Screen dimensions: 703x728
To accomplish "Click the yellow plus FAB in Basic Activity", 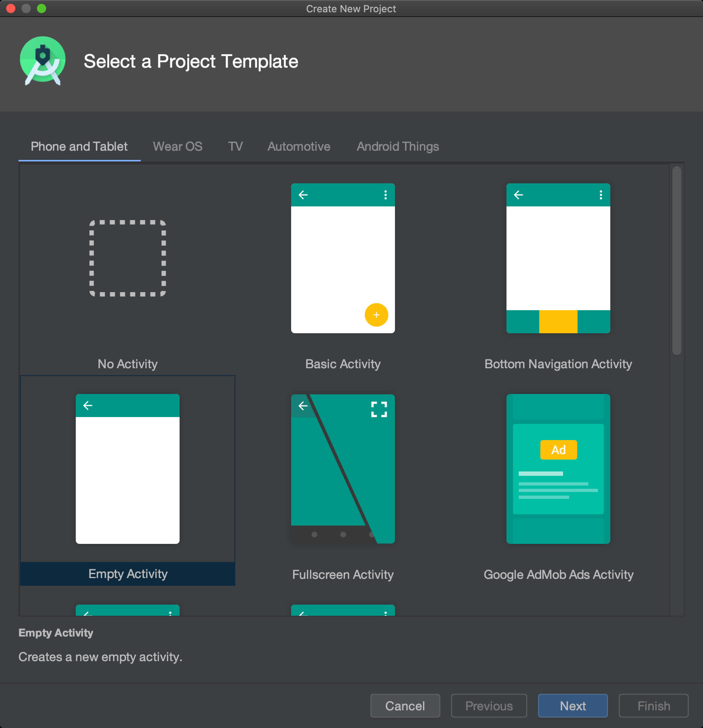I will tap(376, 315).
